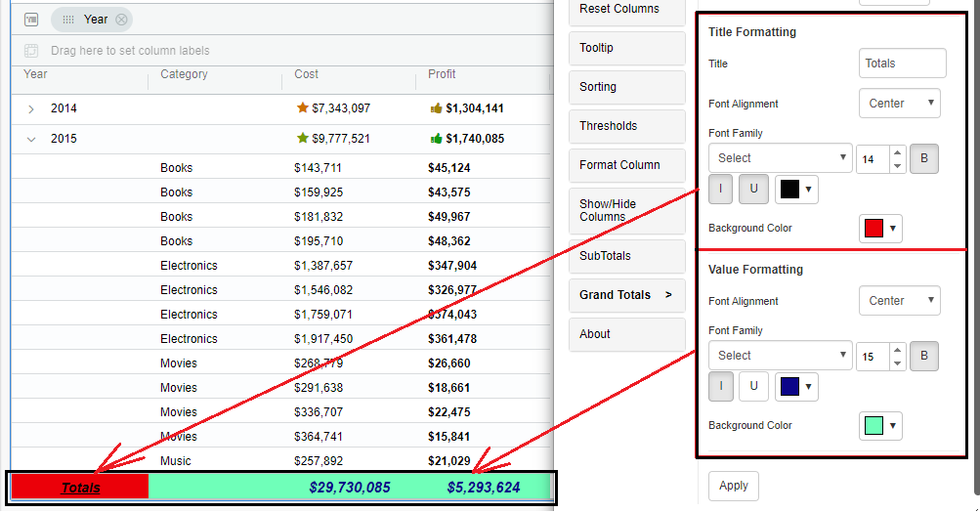Toggle underline in Title Formatting
Screen dimensions: 980x512
coord(753,190)
